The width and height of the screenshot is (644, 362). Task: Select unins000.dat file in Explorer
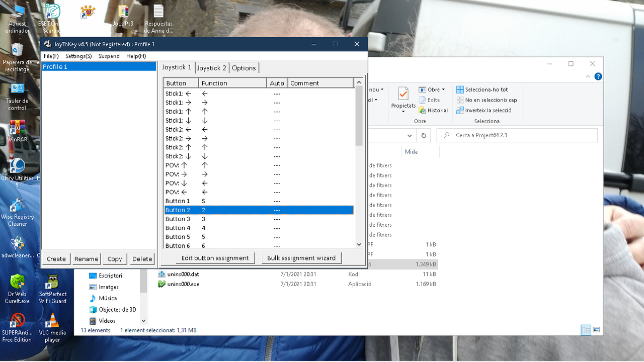183,275
